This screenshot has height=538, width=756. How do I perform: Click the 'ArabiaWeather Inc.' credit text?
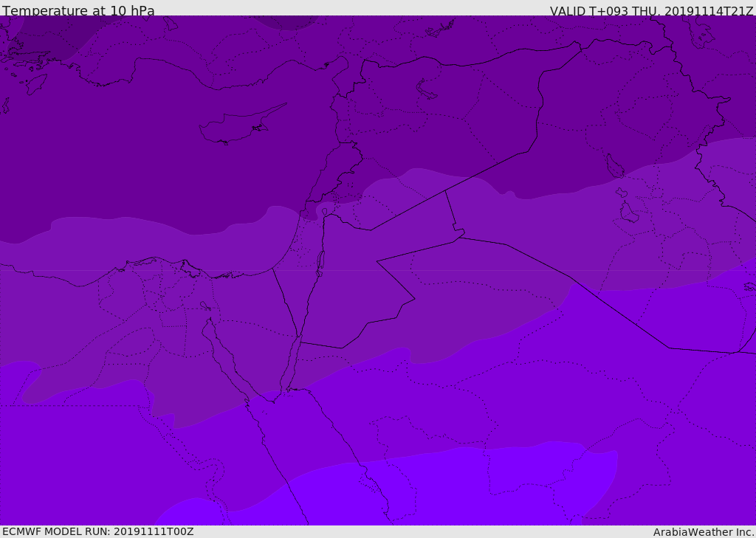click(704, 532)
